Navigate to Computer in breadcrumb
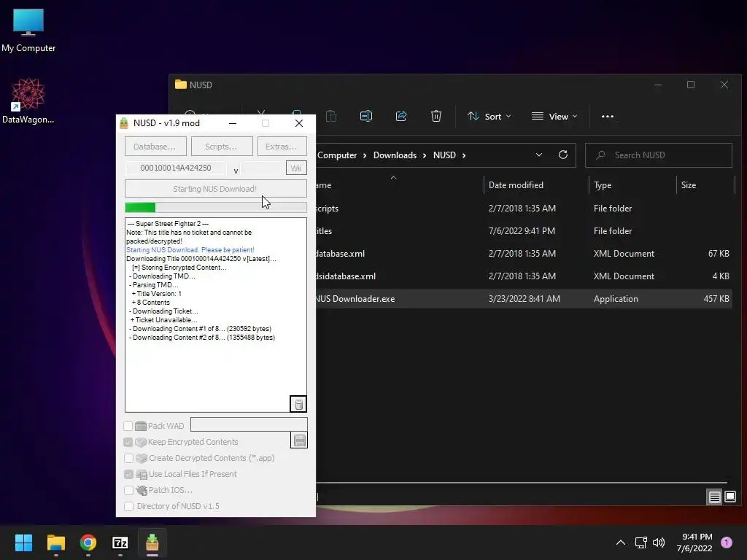 click(337, 155)
